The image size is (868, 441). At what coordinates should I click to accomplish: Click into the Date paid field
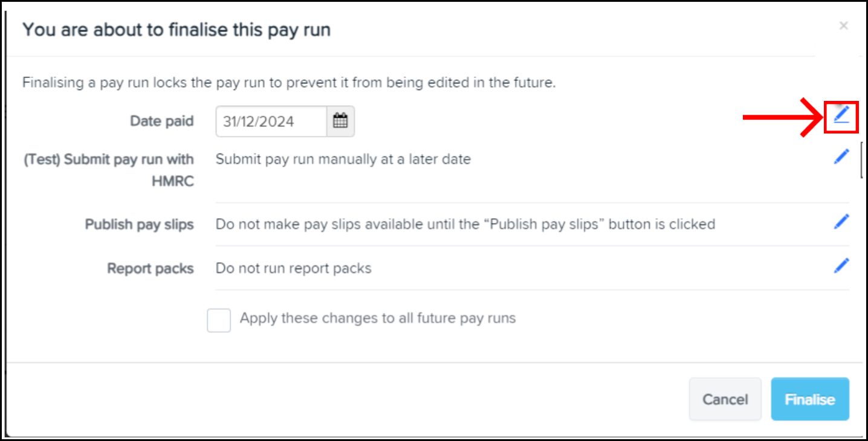pyautogui.click(x=272, y=121)
